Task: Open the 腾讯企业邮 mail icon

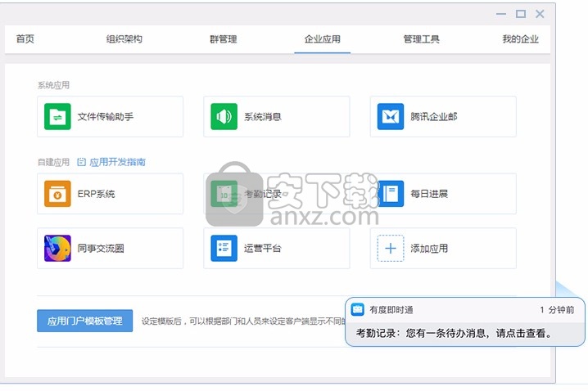Action: (x=391, y=116)
